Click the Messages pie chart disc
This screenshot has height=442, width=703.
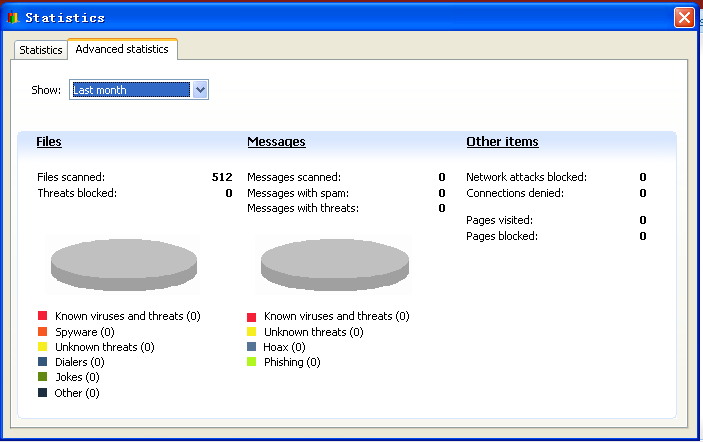pyautogui.click(x=335, y=262)
